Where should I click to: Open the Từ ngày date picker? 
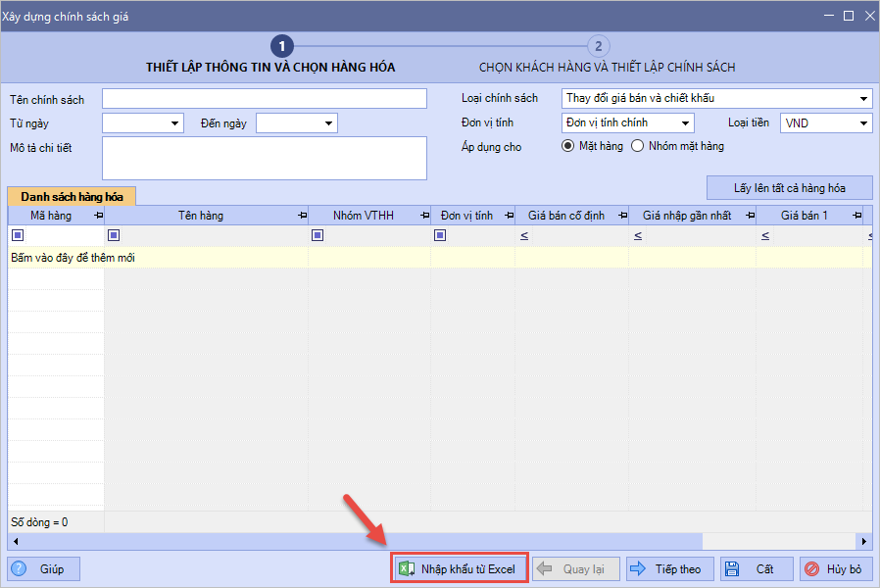point(175,123)
